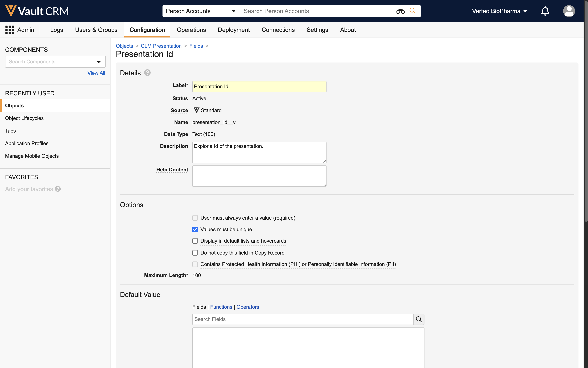Enable Display in default lists and hovercards
Screen dimensions: 588x368
pos(195,241)
